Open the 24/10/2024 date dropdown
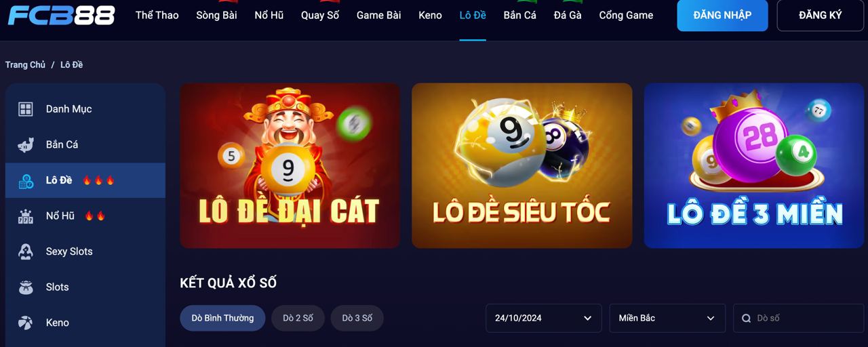 543,318
